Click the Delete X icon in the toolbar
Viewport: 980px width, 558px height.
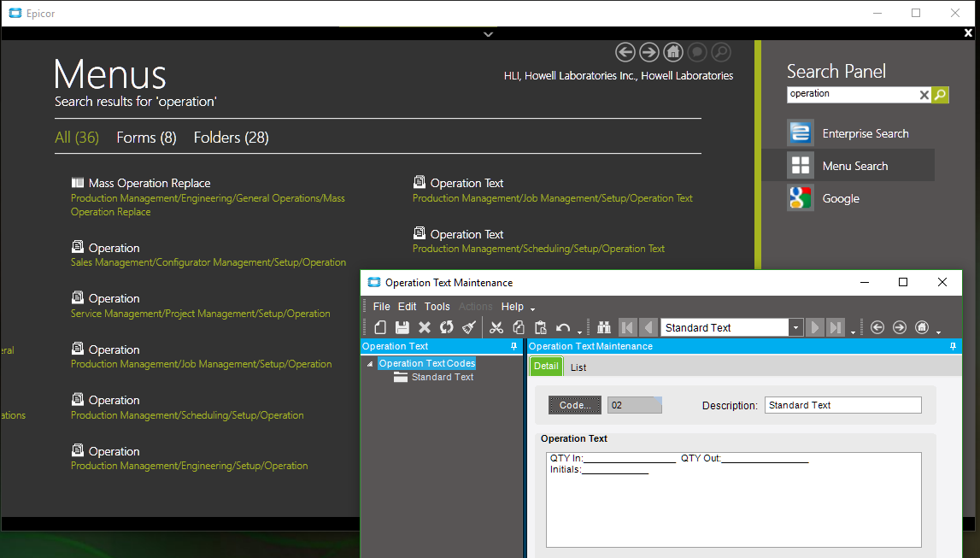click(425, 327)
